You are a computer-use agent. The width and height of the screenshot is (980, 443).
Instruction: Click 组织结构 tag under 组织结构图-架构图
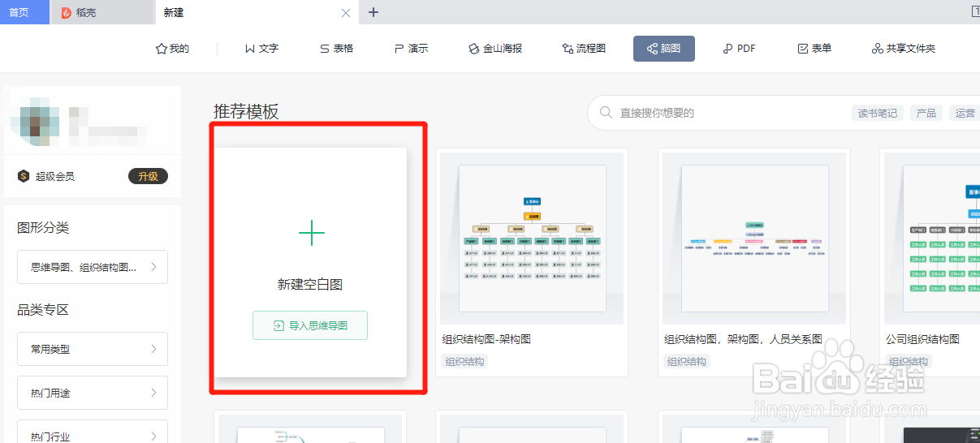(x=464, y=362)
